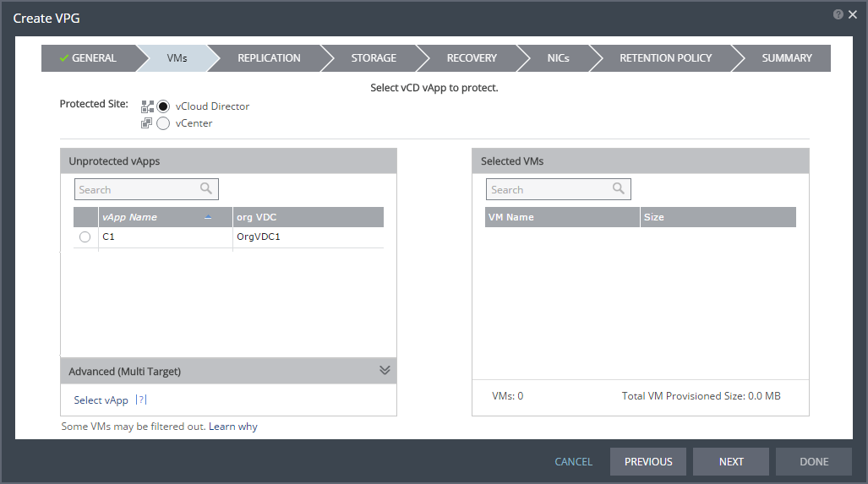This screenshot has width=868, height=484.
Task: Click magnifier in Selected VMs search
Action: [619, 188]
